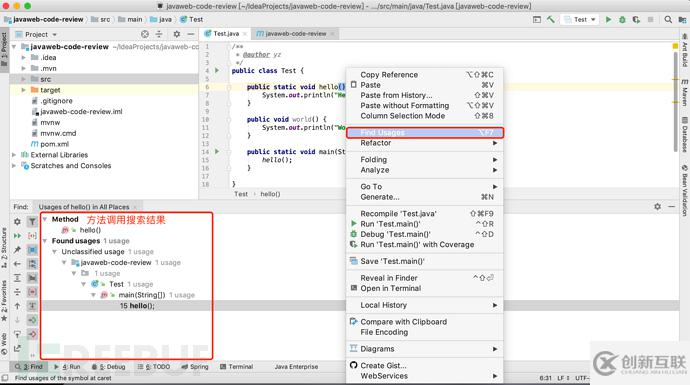Viewport: 690px width, 385px height.
Task: Click the pin tab icon in Find panel
Action: tap(17, 250)
